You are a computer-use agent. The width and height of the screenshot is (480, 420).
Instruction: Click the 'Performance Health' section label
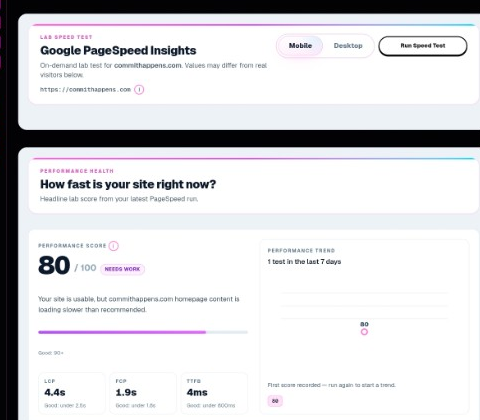(77, 171)
